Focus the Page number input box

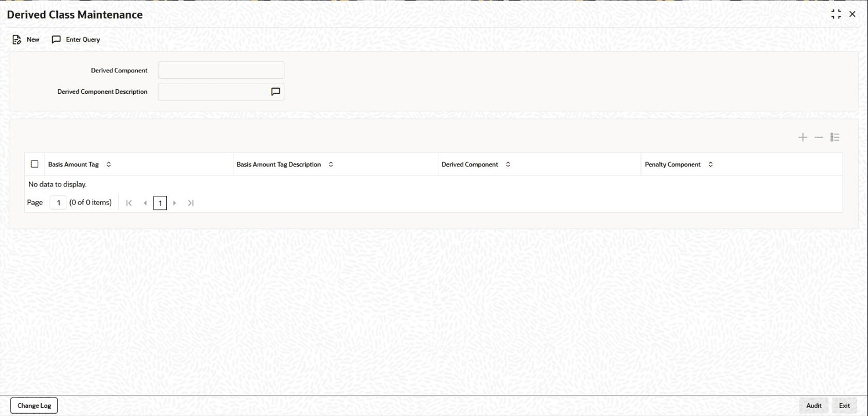click(x=58, y=203)
